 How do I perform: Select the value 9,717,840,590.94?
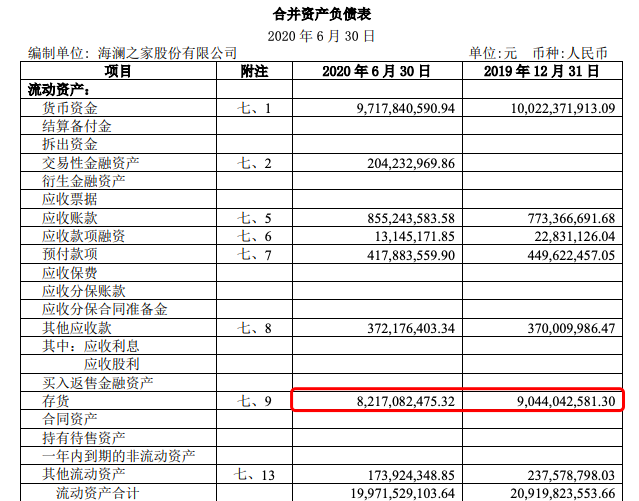405,108
